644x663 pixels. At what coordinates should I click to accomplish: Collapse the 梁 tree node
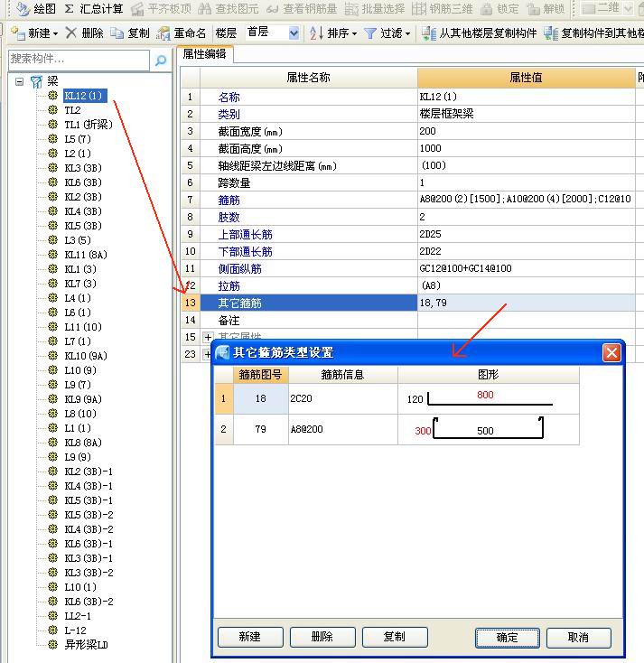pyautogui.click(x=20, y=81)
